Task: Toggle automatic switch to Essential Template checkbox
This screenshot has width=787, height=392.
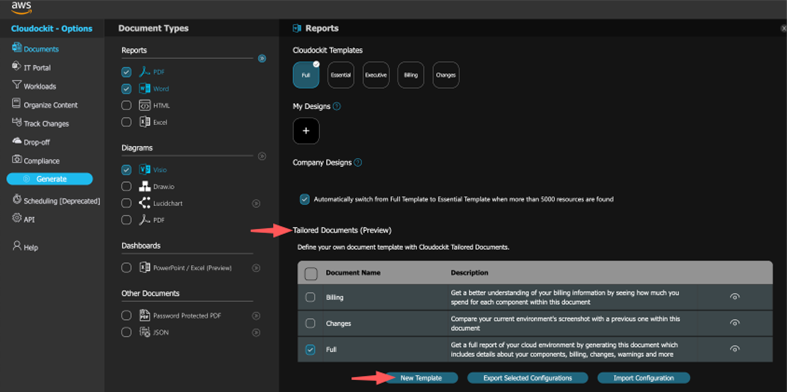Action: [x=305, y=199]
